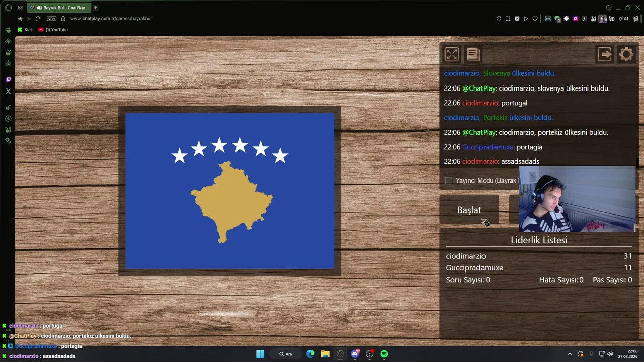Show hidden system tray icons
The image size is (644, 362).
(570, 354)
